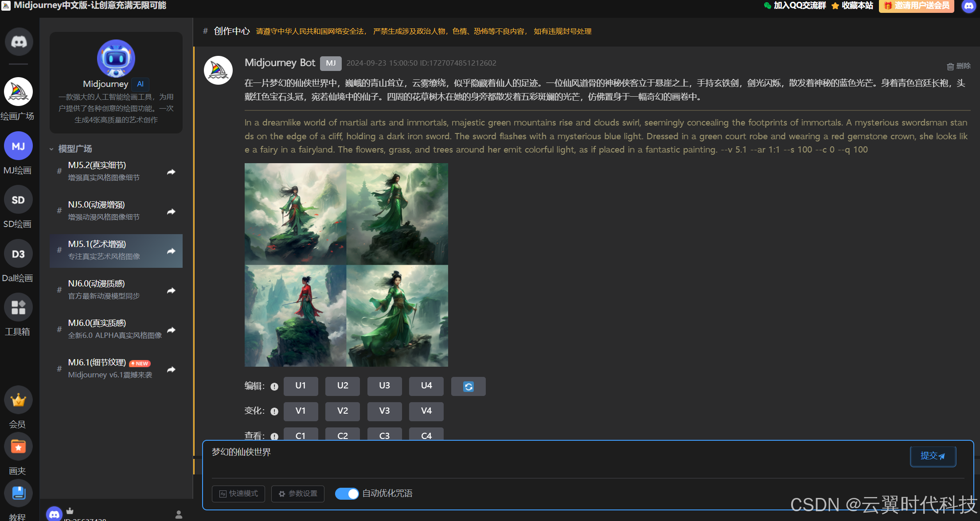
Task: Create variation with V2 button
Action: [x=343, y=411]
